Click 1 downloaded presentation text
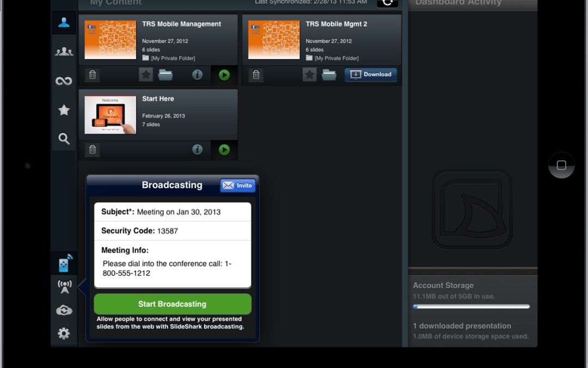This screenshot has height=368, width=588. pos(462,326)
